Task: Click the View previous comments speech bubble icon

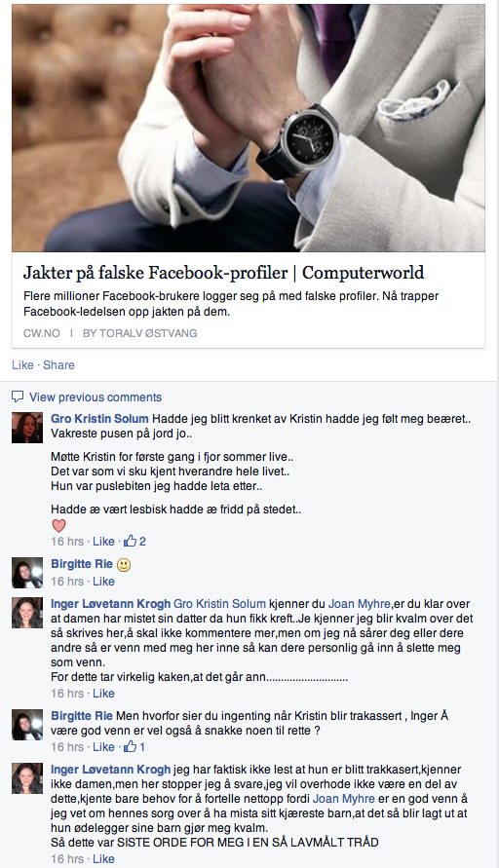Action: pos(18,396)
